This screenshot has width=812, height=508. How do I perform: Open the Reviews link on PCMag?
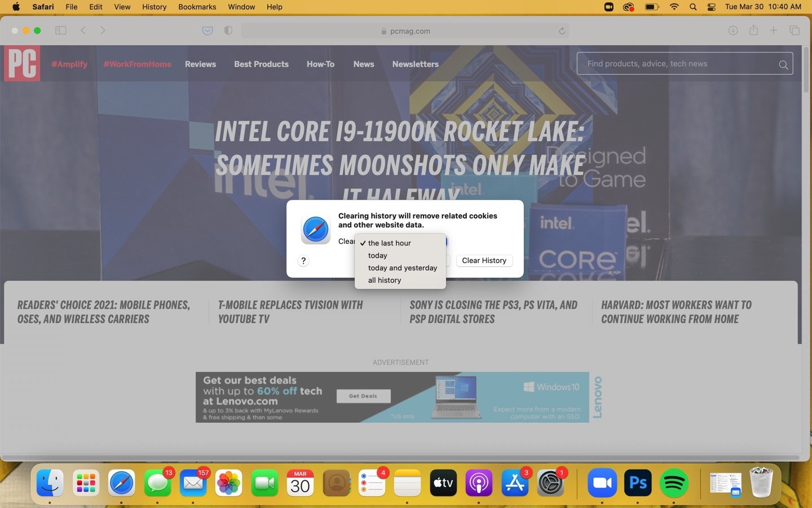click(x=200, y=64)
